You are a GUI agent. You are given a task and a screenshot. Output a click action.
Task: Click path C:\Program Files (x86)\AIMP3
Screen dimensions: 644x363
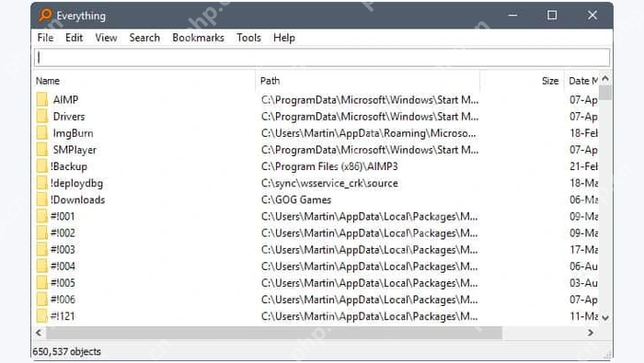(x=329, y=166)
